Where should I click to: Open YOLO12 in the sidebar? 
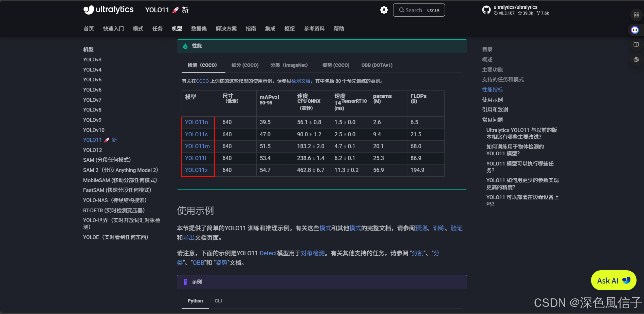92,150
